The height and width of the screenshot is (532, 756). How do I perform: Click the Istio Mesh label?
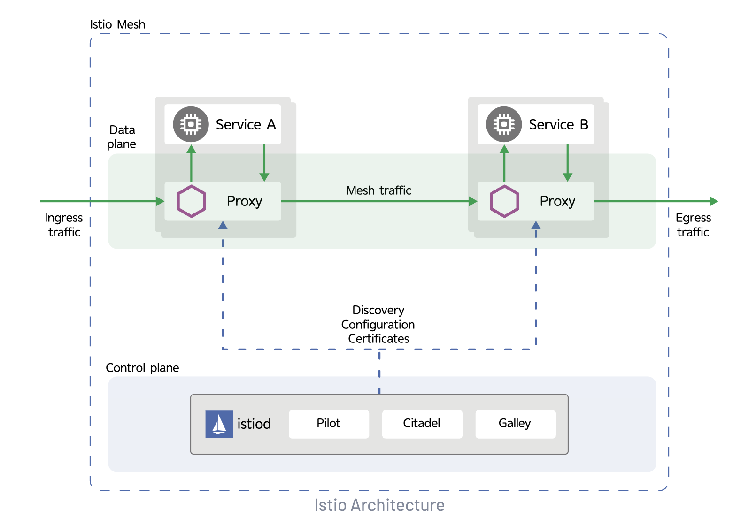point(117,24)
